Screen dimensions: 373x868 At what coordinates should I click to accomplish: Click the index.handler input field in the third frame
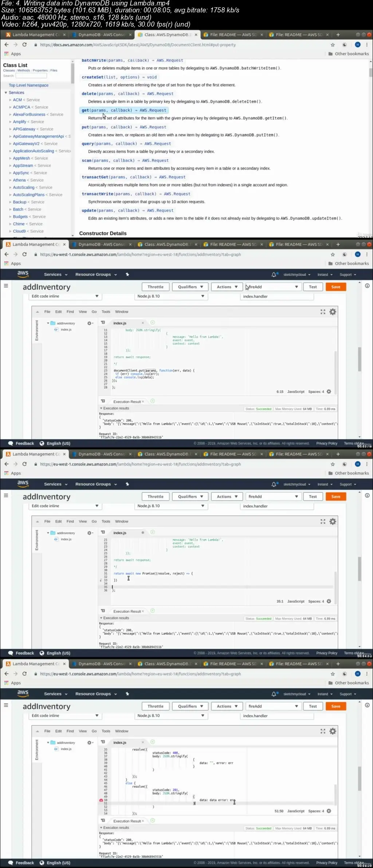point(277,506)
